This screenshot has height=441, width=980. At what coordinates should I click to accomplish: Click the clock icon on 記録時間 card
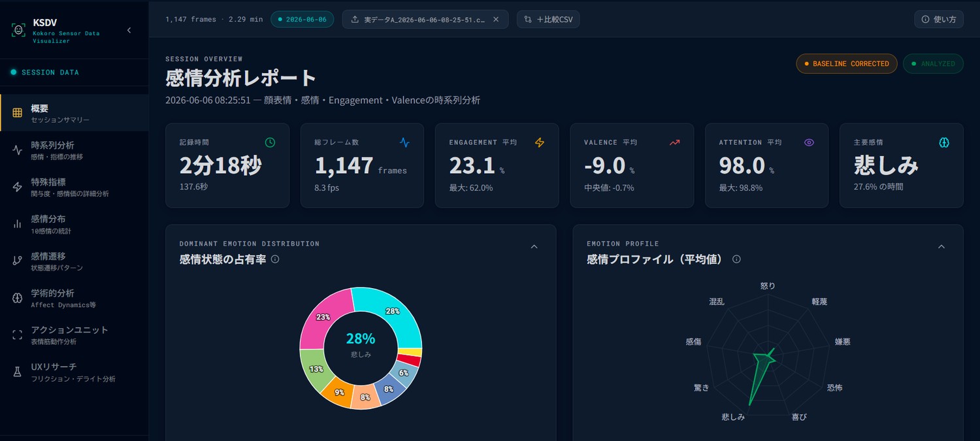tap(270, 142)
